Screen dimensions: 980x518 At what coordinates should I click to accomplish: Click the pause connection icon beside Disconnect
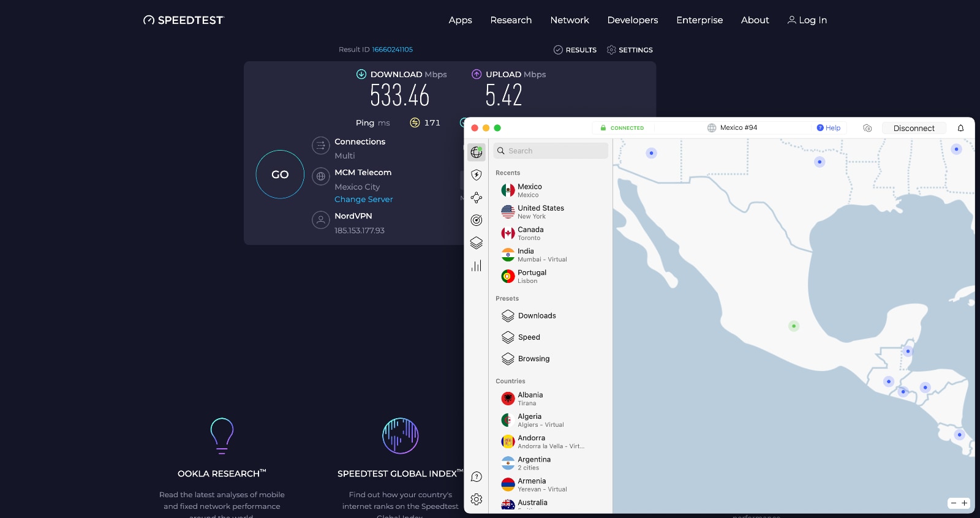click(x=867, y=128)
